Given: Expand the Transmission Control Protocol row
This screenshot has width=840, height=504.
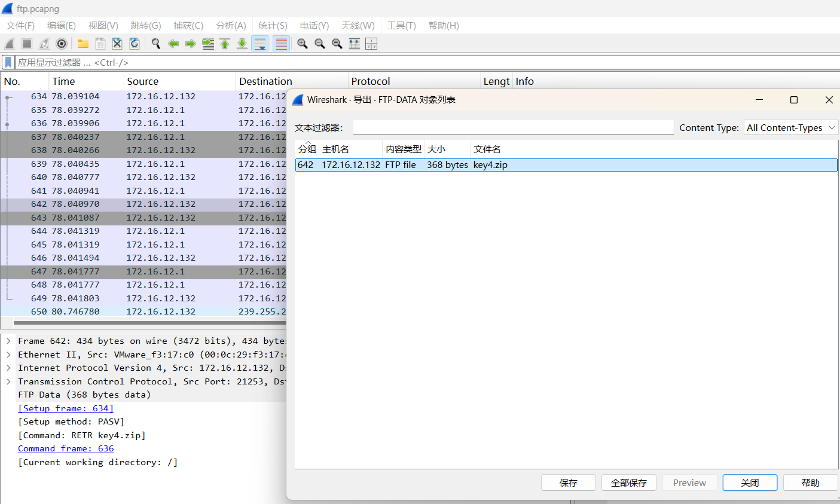Looking at the screenshot, I should [x=8, y=381].
